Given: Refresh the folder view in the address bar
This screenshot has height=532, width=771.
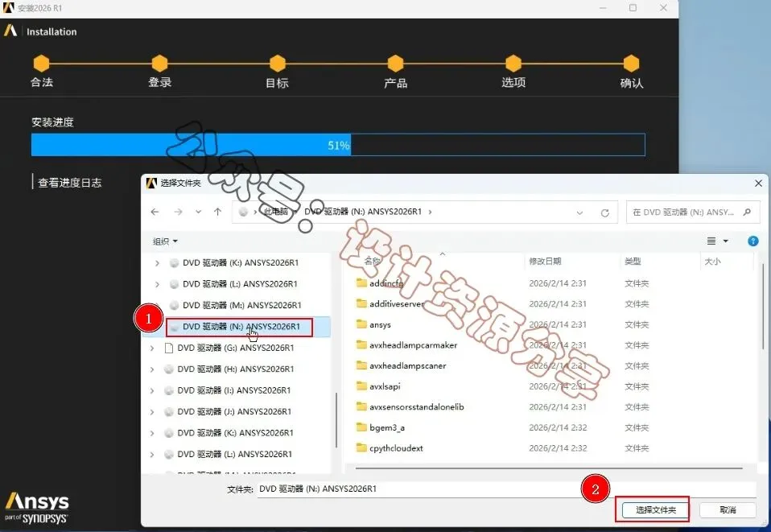Looking at the screenshot, I should point(604,212).
